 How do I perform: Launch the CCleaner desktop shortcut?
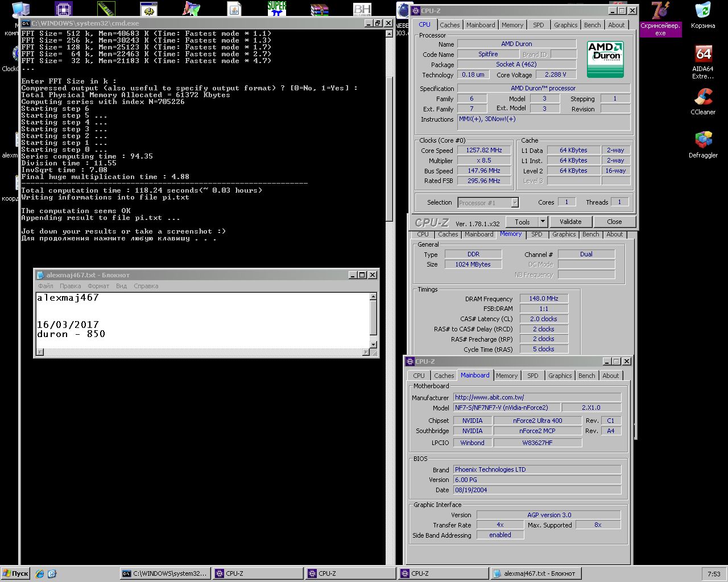tap(703, 101)
